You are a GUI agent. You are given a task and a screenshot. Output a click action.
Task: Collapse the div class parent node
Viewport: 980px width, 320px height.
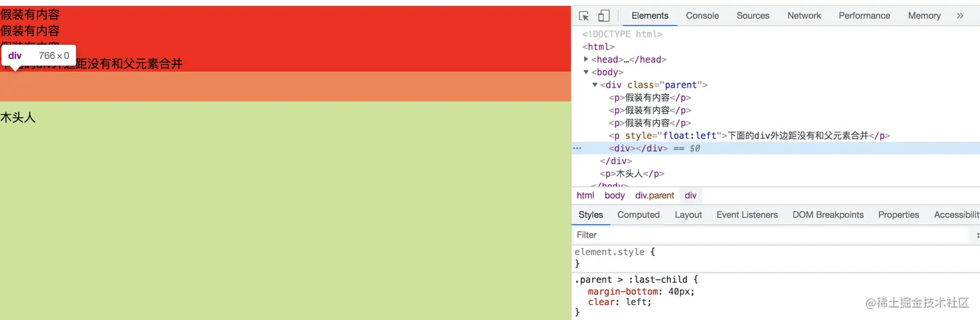[595, 85]
